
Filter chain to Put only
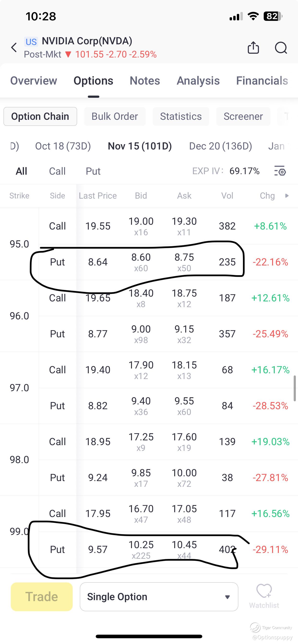tap(93, 171)
